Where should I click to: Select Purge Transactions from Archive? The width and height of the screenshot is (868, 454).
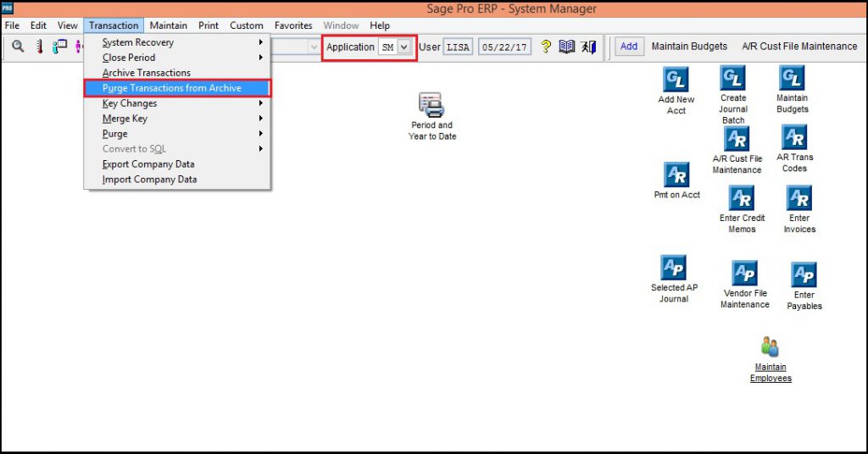click(172, 88)
